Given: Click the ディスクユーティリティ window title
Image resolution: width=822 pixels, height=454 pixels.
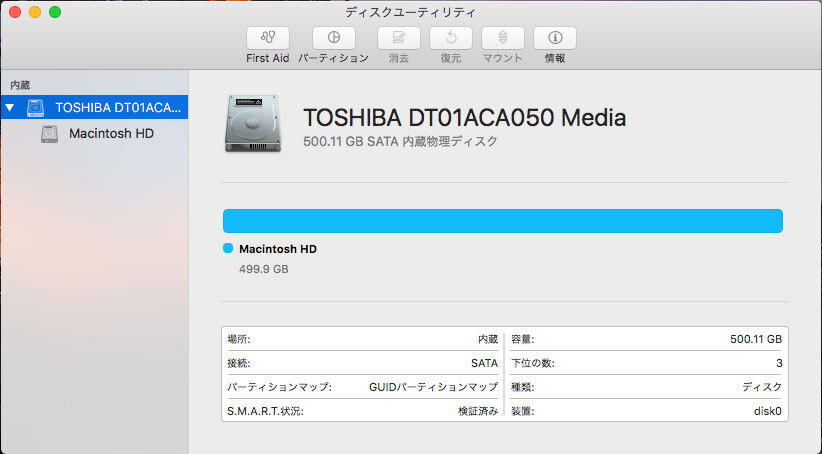Looking at the screenshot, I should pos(410,12).
